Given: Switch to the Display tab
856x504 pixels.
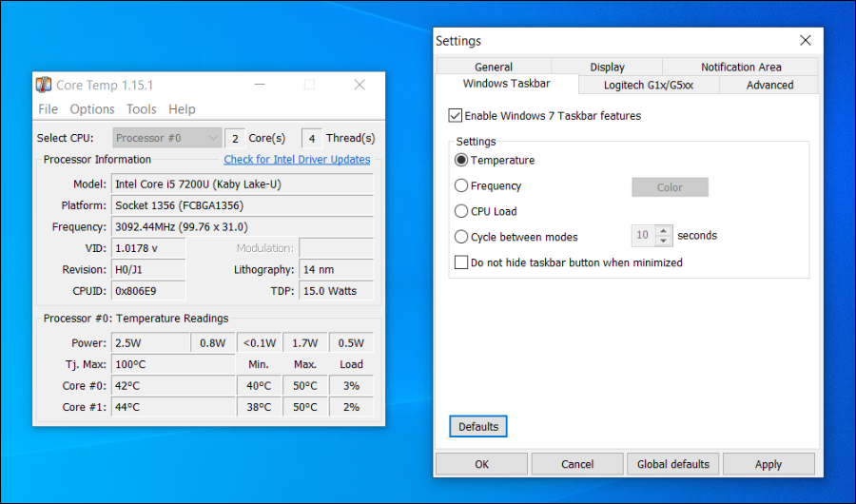Looking at the screenshot, I should 607,67.
